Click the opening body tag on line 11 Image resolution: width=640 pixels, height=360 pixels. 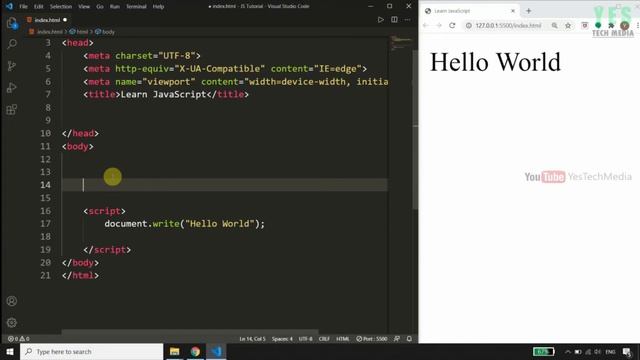click(x=78, y=146)
